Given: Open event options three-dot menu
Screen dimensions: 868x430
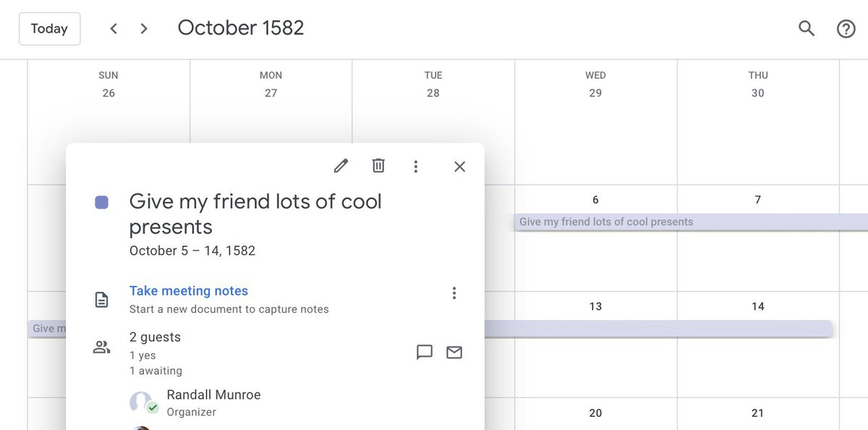Looking at the screenshot, I should (416, 166).
